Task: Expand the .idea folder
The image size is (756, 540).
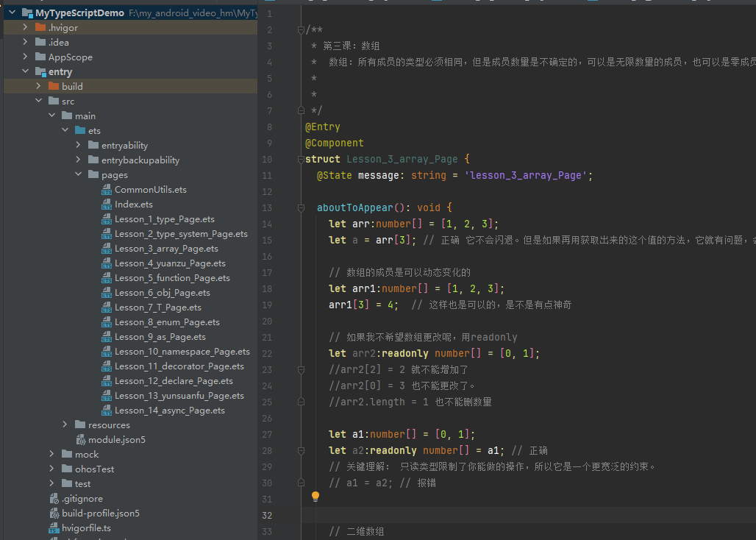Action: click(25, 42)
